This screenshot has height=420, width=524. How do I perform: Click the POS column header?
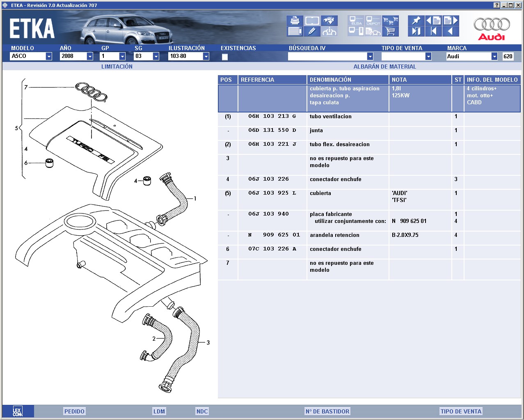click(x=228, y=80)
